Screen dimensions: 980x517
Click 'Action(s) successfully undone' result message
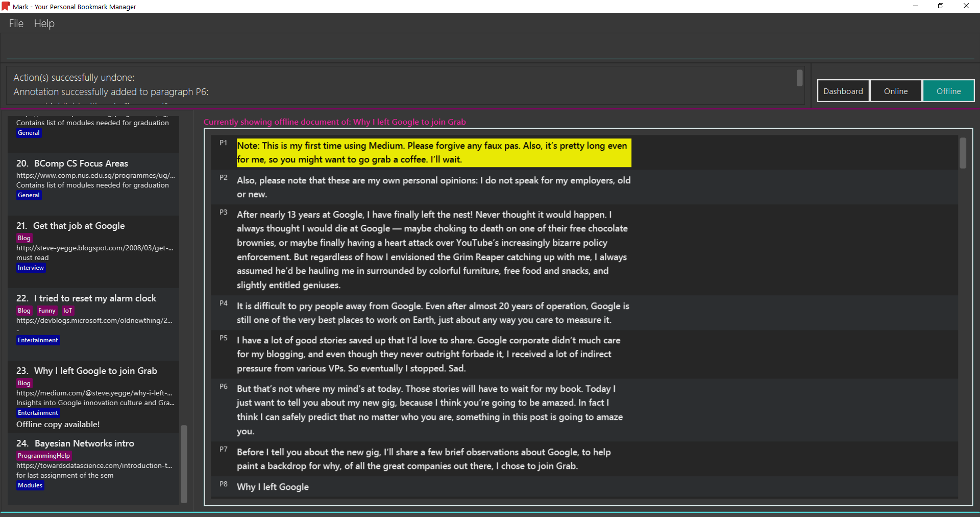(74, 78)
